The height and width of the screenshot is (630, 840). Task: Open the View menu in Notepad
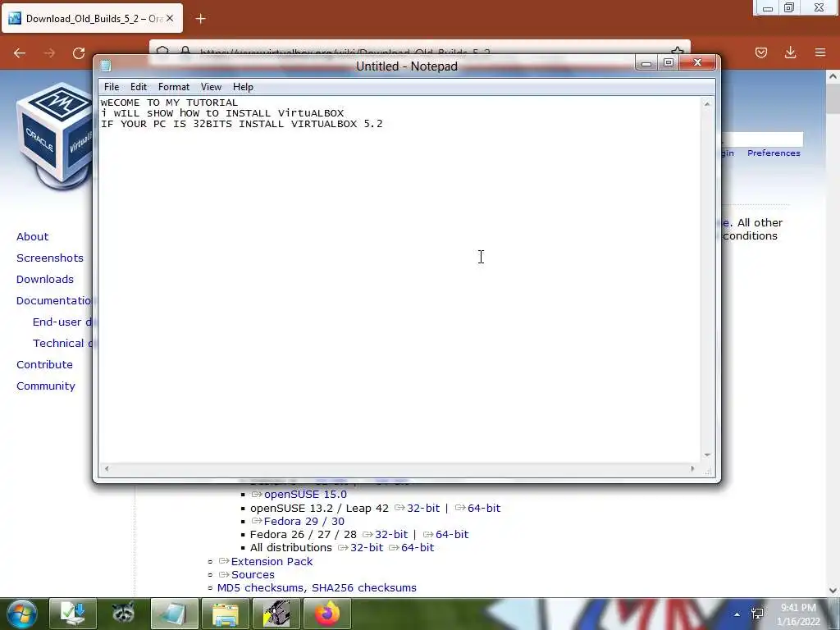click(x=211, y=87)
